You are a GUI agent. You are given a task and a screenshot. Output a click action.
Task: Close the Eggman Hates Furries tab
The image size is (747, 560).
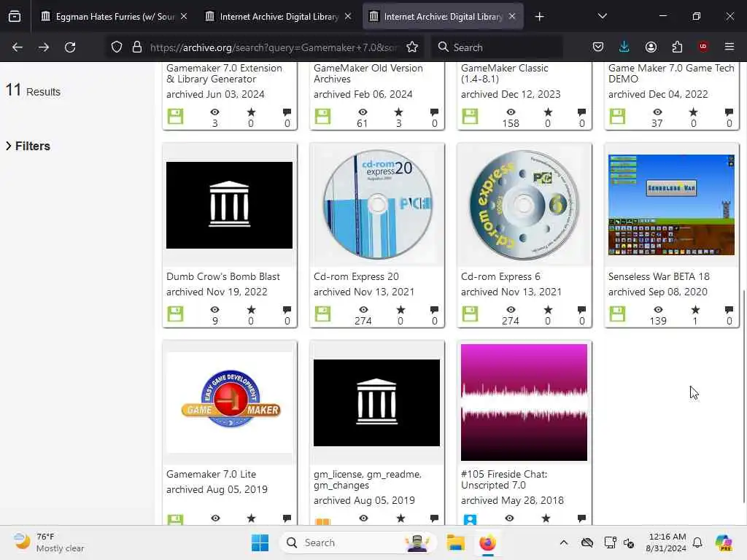tap(184, 17)
